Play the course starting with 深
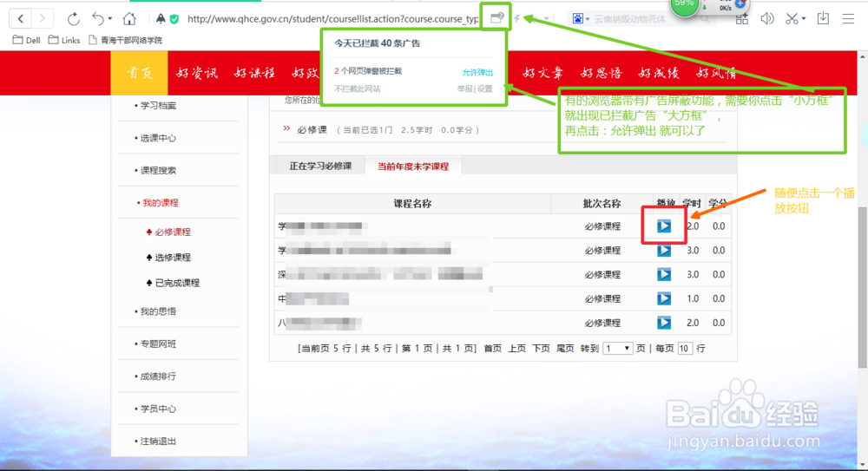This screenshot has height=471, width=868. [x=664, y=274]
